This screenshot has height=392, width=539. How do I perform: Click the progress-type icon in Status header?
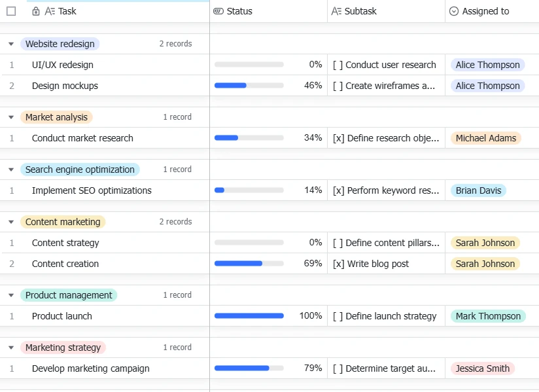click(218, 11)
